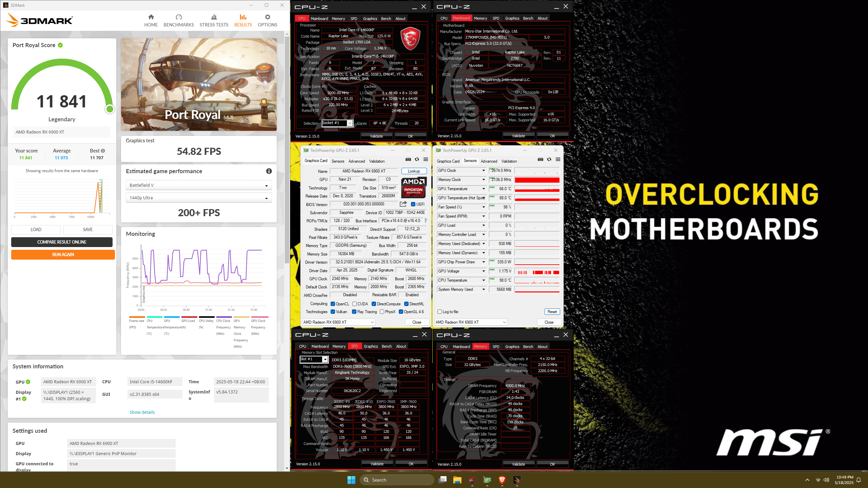Open the 1440p Ultra resolution dropdown
The image size is (868, 488).
click(199, 198)
